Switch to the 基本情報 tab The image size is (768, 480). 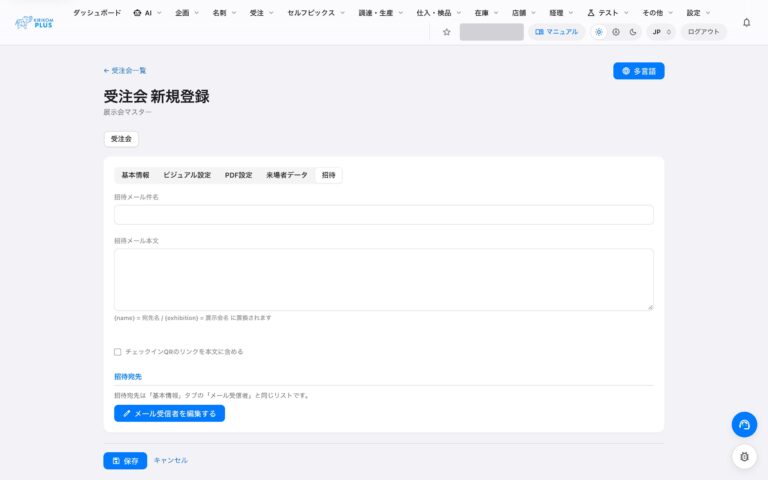[x=135, y=175]
